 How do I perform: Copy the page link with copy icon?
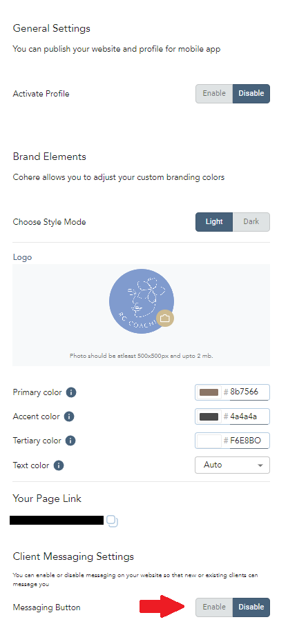[113, 521]
